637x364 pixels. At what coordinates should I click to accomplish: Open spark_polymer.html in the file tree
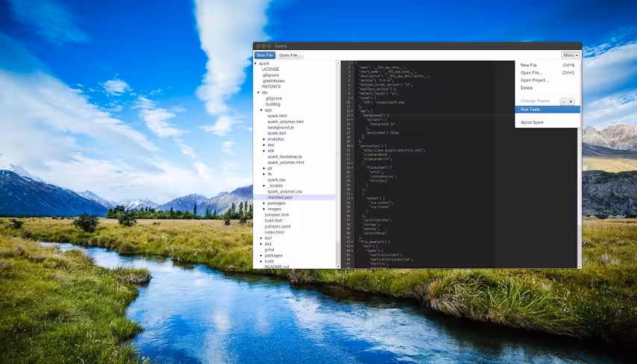coord(286,163)
